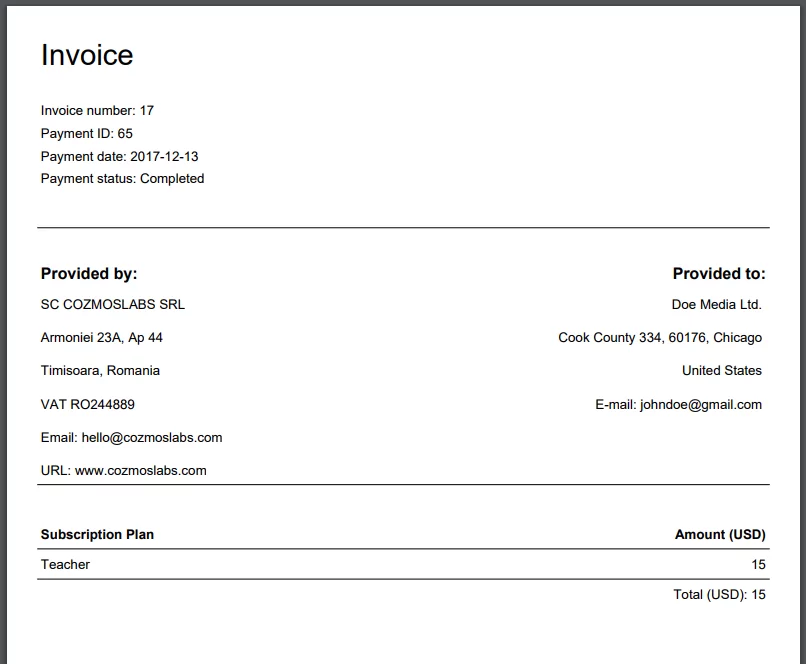Click the Provided by: heading
Screen dimensions: 806x664
[x=89, y=273]
